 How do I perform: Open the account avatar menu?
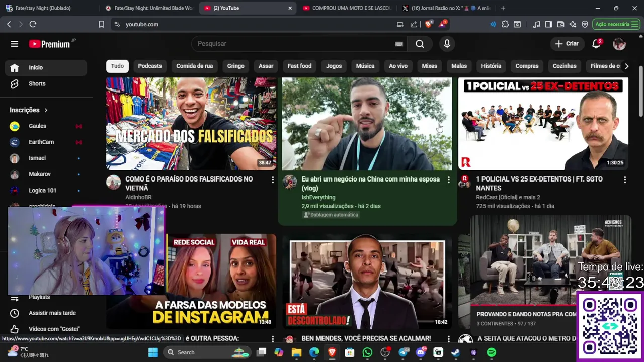click(x=619, y=44)
